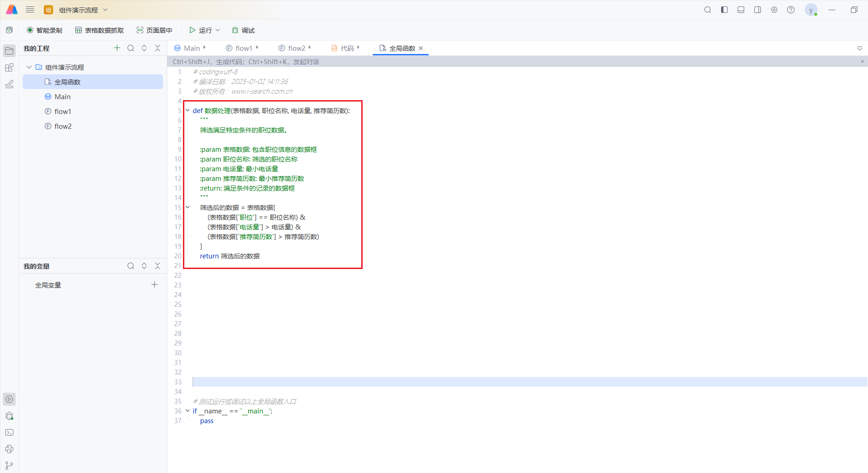Select Main in project tree
This screenshot has width=868, height=473.
coord(93,96)
